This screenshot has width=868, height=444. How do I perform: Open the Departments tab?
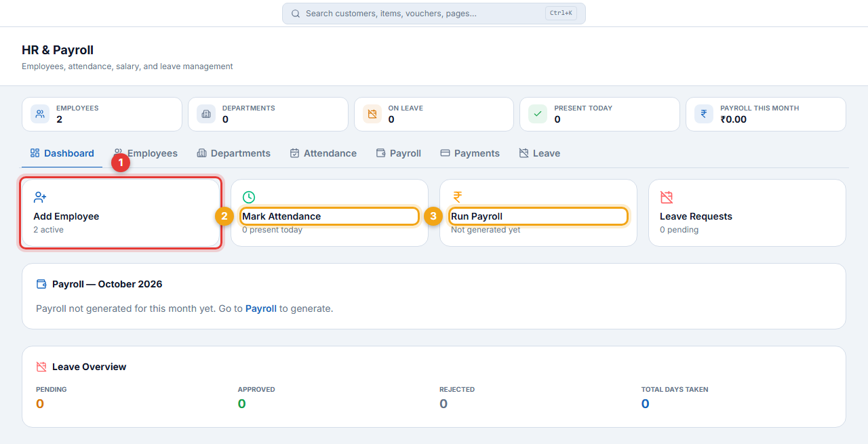coord(233,153)
